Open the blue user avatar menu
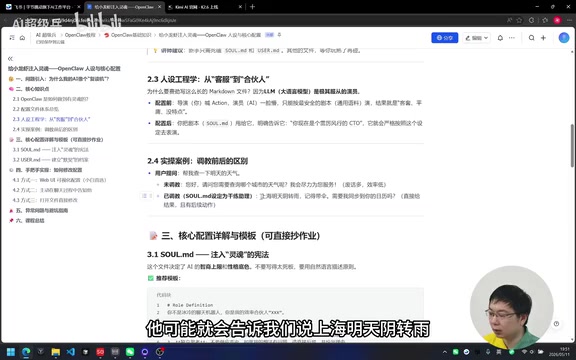 click(564, 38)
